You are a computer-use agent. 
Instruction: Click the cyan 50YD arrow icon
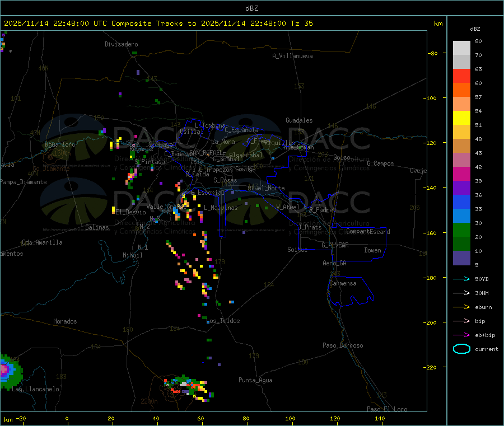click(461, 279)
